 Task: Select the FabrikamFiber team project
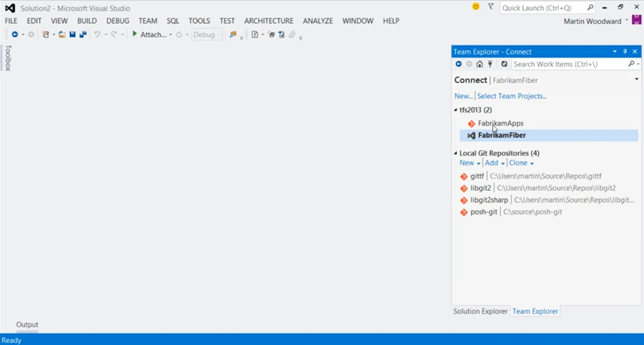tap(548, 135)
